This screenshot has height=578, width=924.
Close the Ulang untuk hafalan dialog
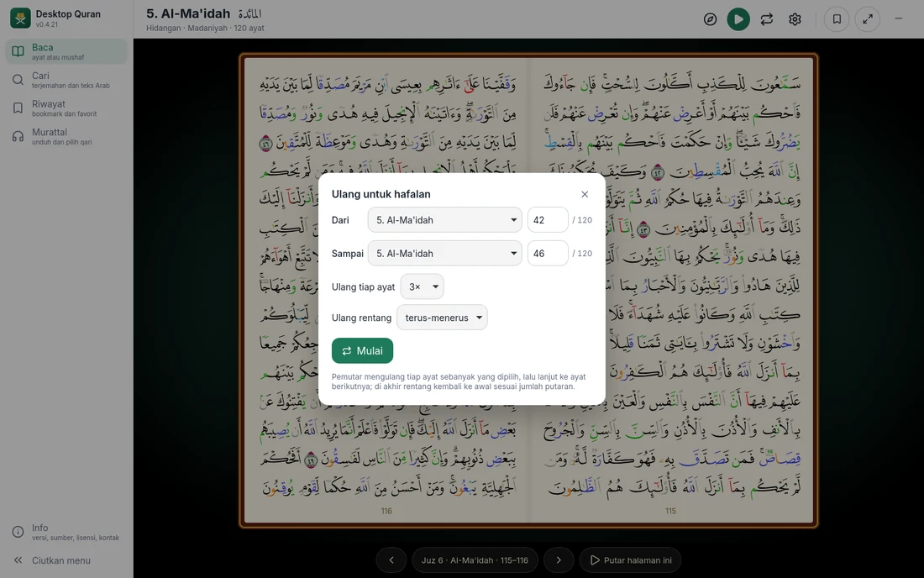click(x=585, y=194)
